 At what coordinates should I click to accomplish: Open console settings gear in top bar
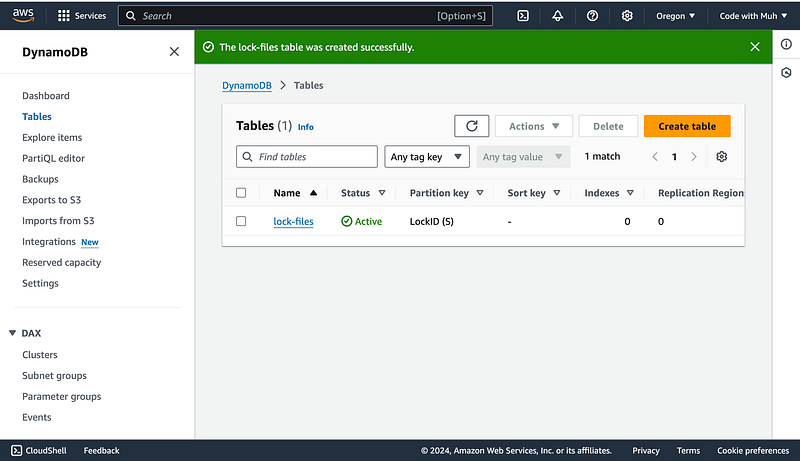[x=627, y=16]
